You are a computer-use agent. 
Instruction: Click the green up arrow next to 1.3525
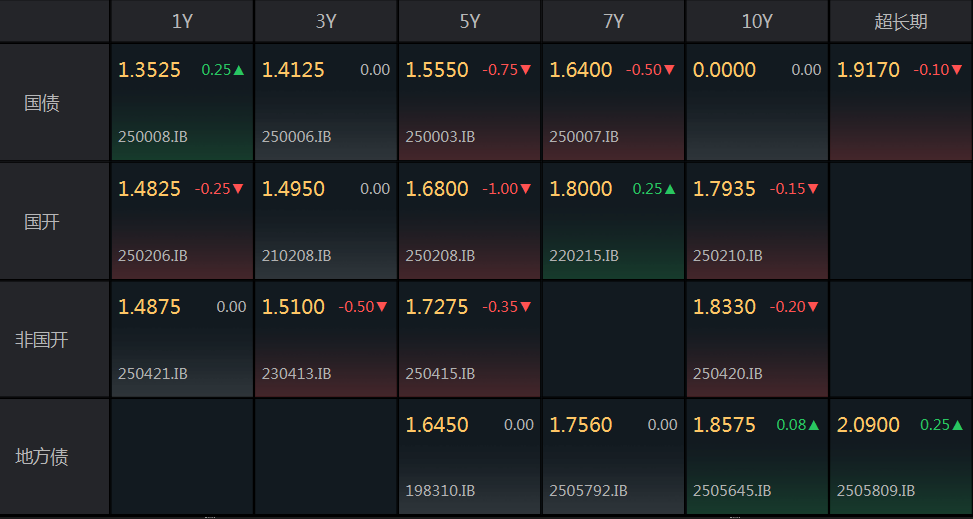coord(239,70)
